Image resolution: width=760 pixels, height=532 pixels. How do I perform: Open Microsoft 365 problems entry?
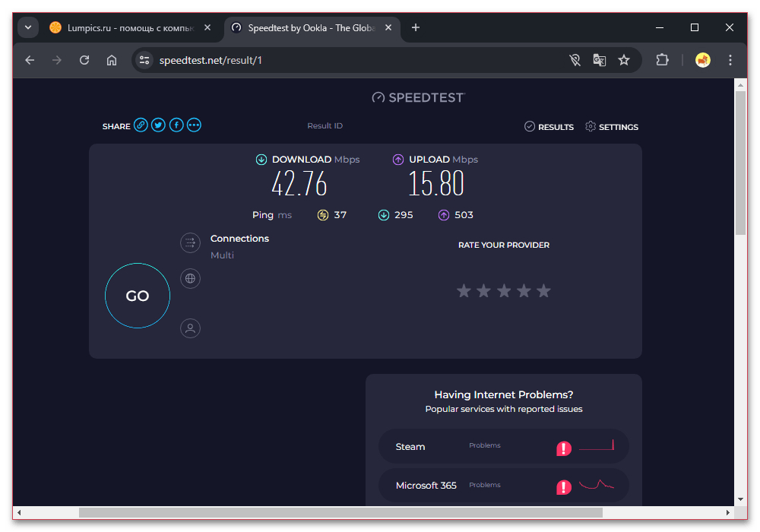pyautogui.click(x=504, y=486)
